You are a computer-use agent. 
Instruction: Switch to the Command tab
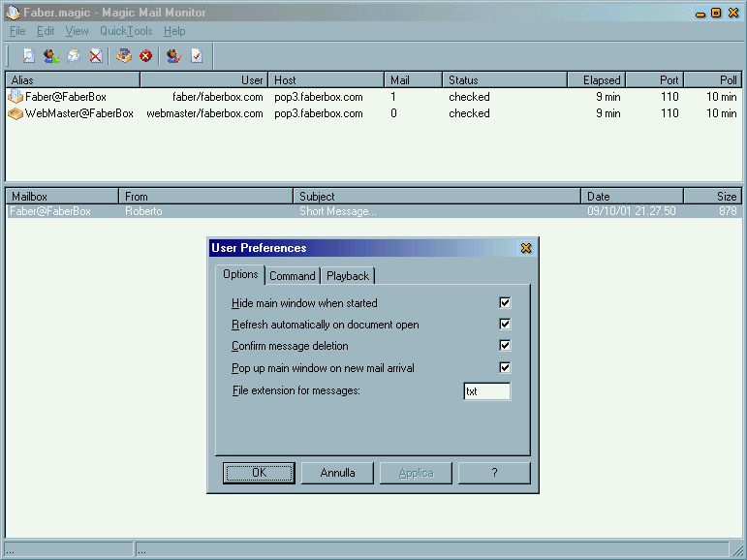[292, 276]
